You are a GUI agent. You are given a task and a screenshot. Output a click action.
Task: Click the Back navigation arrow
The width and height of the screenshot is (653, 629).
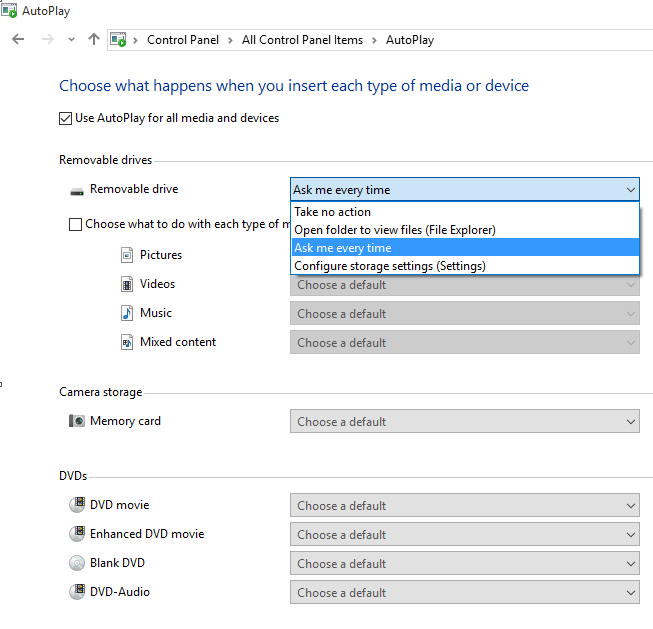click(18, 40)
